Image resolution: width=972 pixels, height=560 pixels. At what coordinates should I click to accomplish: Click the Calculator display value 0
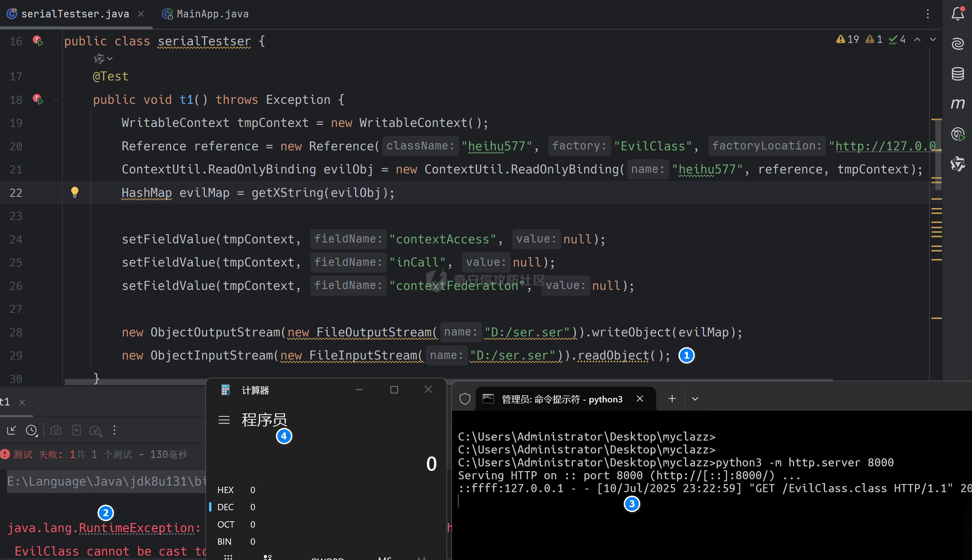click(431, 463)
